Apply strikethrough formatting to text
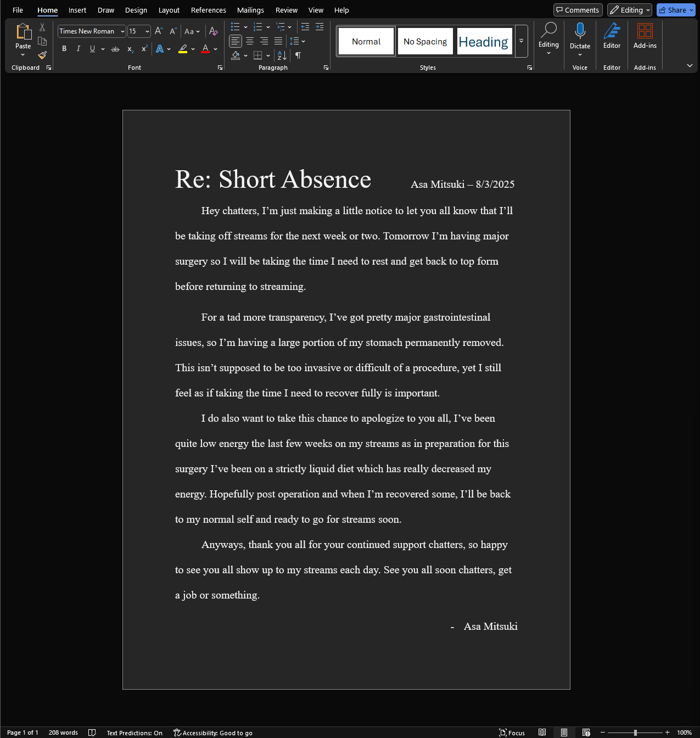 [115, 49]
